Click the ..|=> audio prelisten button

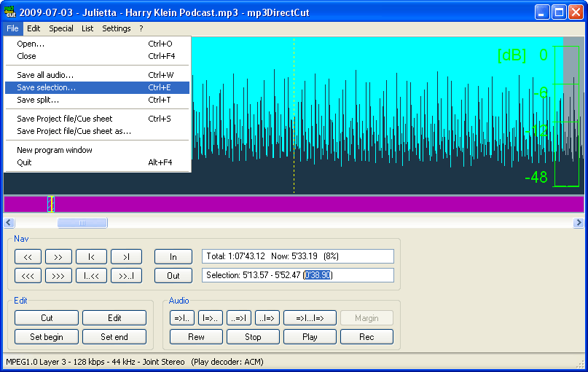[x=267, y=318]
